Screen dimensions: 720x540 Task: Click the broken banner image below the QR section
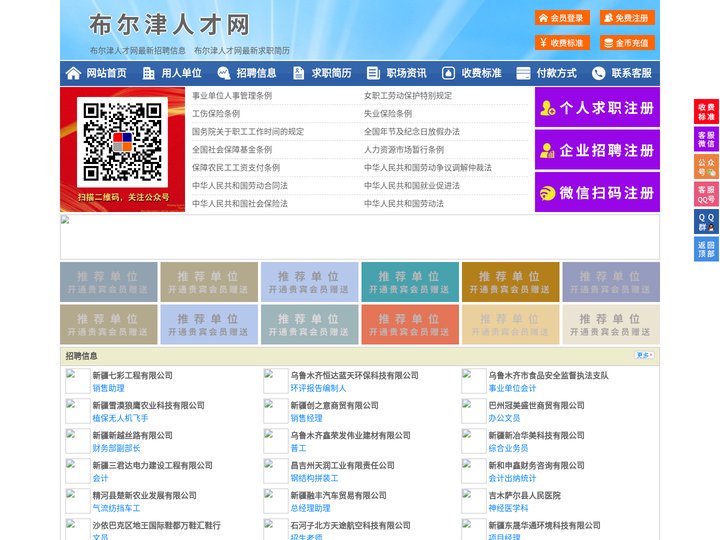[x=360, y=237]
